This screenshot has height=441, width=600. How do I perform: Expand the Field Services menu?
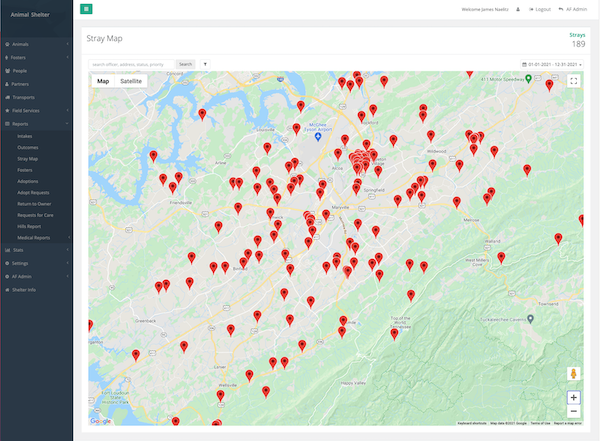[x=36, y=111]
